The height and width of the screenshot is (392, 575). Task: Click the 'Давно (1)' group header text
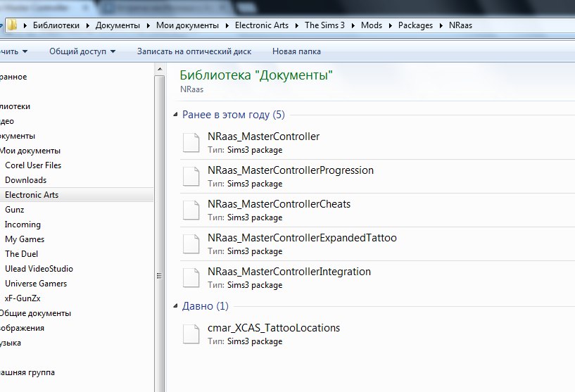206,306
